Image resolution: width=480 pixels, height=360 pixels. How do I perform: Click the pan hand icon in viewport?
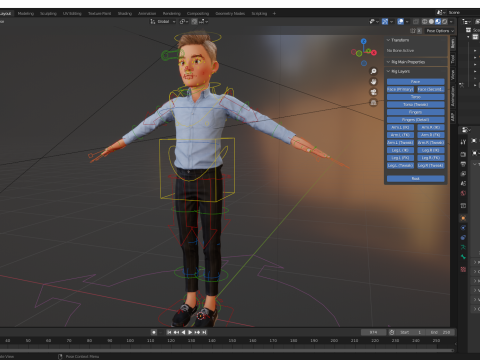(x=374, y=82)
